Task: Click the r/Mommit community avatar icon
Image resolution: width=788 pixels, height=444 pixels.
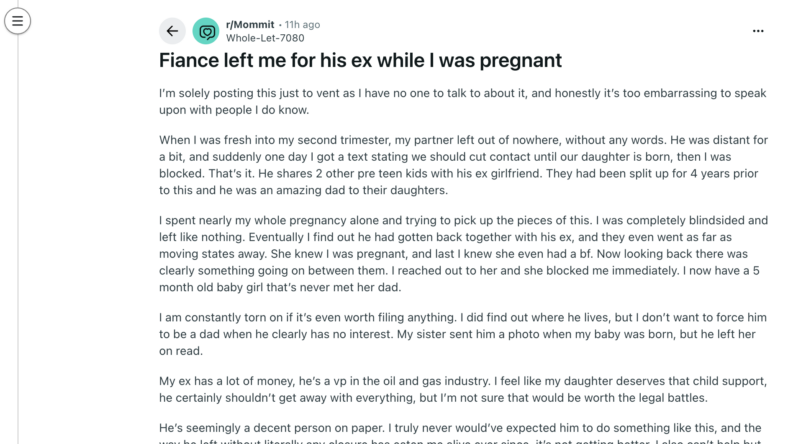Action: coord(206,31)
